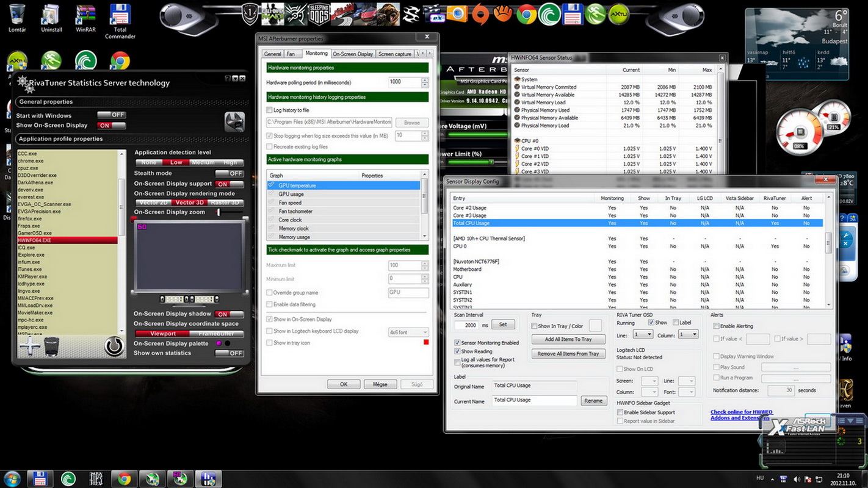868x488 pixels.
Task: Toggle Start with Windows switch
Action: (111, 115)
